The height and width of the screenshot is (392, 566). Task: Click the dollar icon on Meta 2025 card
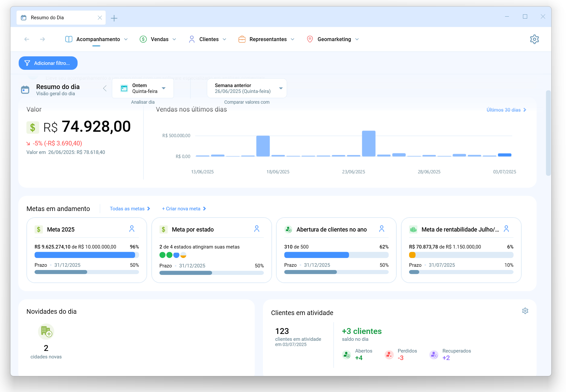coord(39,229)
